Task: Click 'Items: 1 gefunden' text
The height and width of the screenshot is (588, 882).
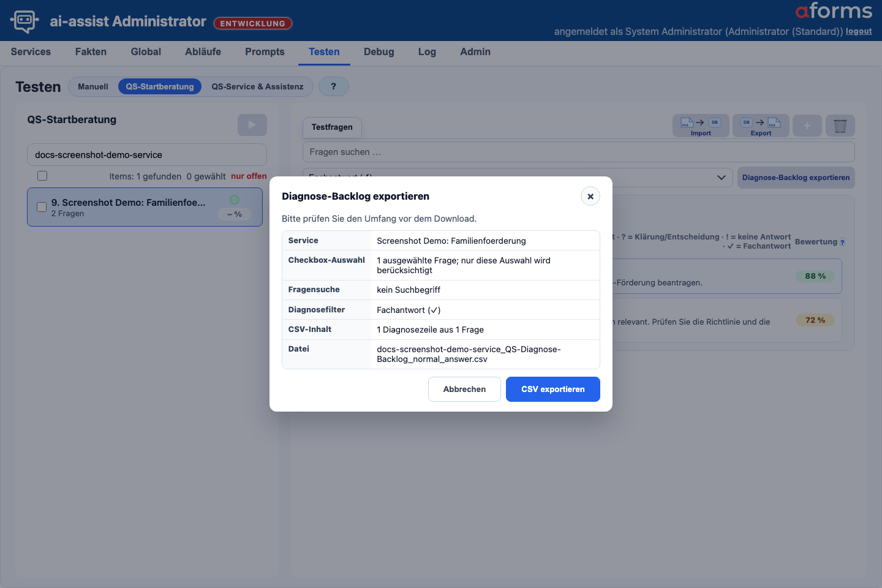Action: [145, 176]
